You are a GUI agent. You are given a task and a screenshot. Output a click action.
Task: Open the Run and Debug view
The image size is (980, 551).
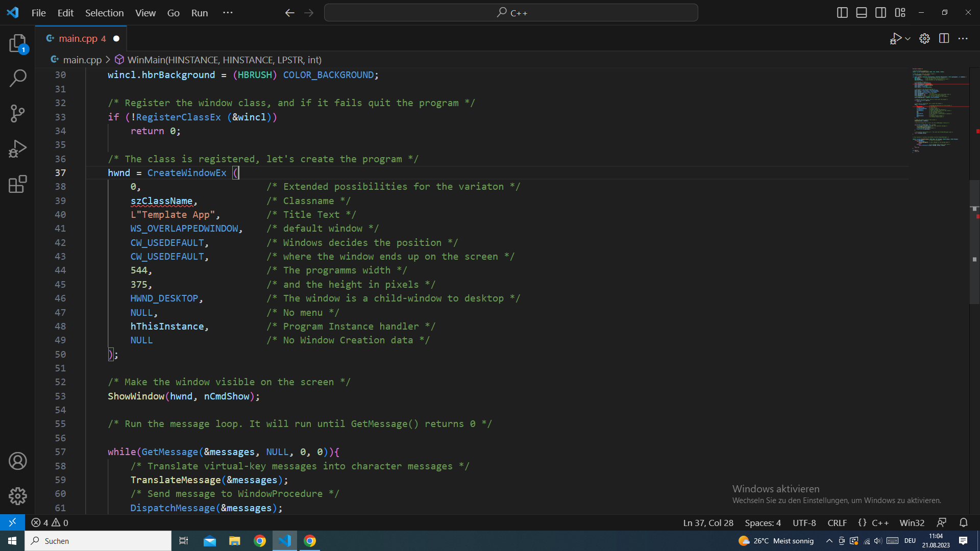click(18, 148)
